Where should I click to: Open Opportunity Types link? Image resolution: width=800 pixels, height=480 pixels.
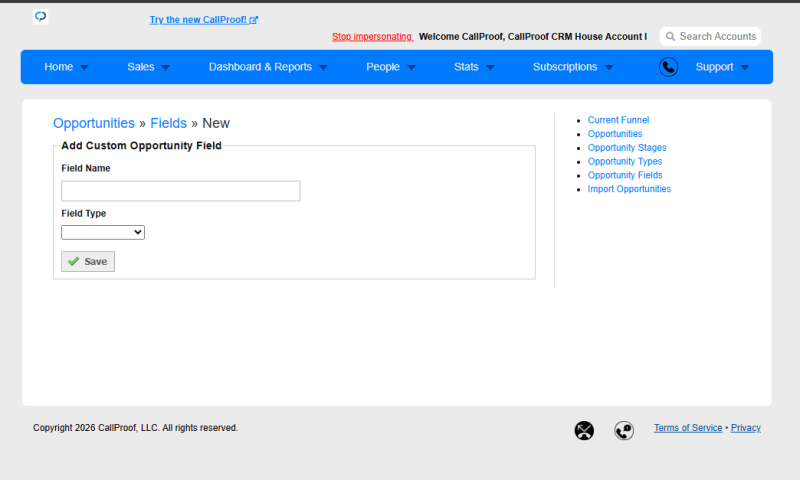[624, 161]
